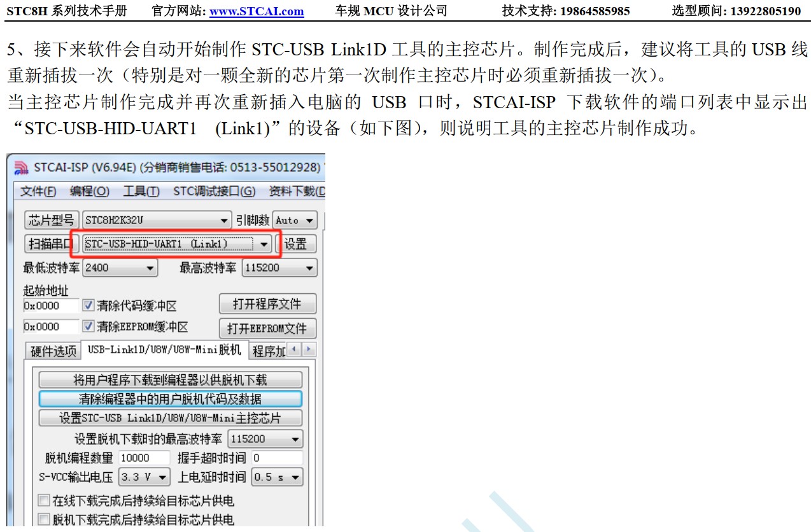Image resolution: width=811 pixels, height=532 pixels.
Task: Open the 引脚数 Auto dropdown
Action: pos(295,220)
